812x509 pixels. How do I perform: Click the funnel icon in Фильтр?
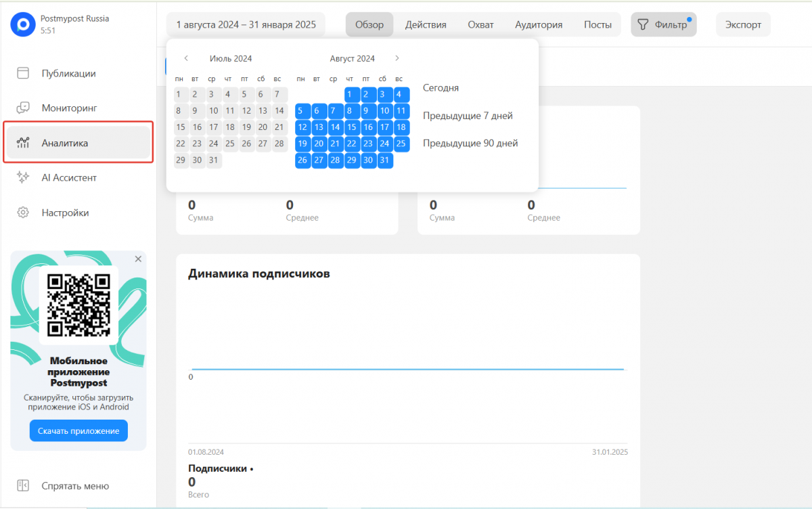click(x=643, y=25)
